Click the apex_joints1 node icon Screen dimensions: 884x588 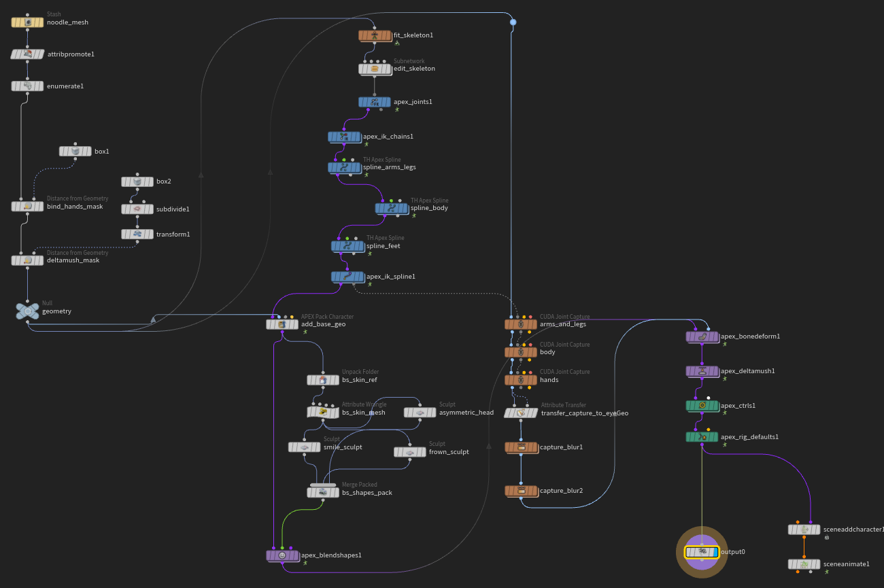[375, 102]
